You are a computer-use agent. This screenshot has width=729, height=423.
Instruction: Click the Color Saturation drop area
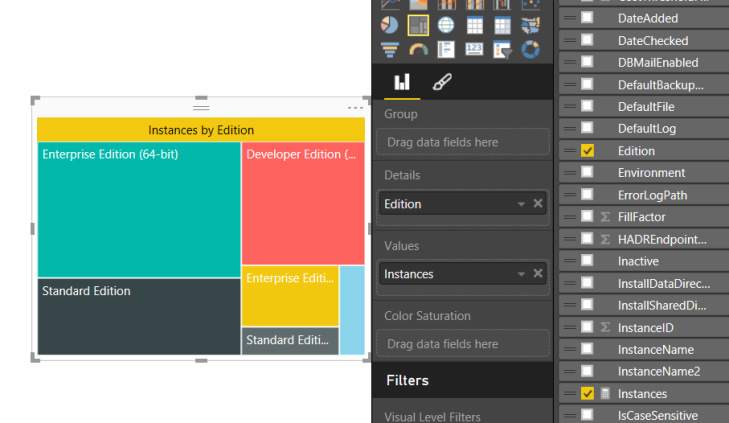pyautogui.click(x=462, y=344)
